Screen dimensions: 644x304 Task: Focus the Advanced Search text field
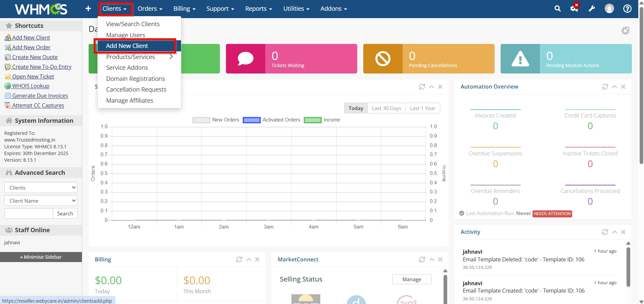tap(29, 213)
